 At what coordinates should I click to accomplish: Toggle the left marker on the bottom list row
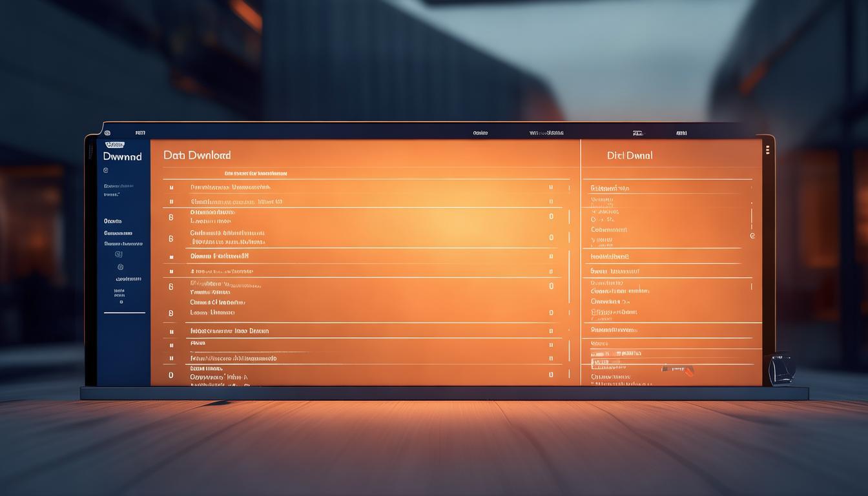point(170,375)
